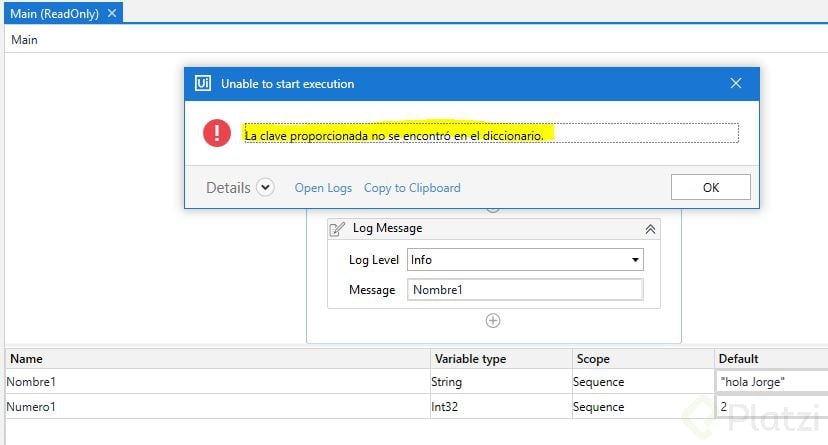828x445 pixels.
Task: Click the Sequence scope for Numero1
Action: pos(643,406)
